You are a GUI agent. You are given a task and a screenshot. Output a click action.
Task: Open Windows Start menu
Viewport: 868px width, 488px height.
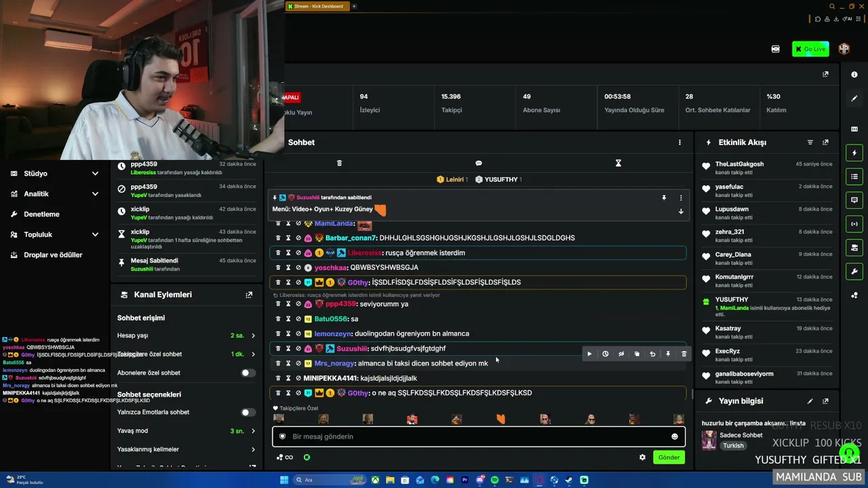(284, 480)
